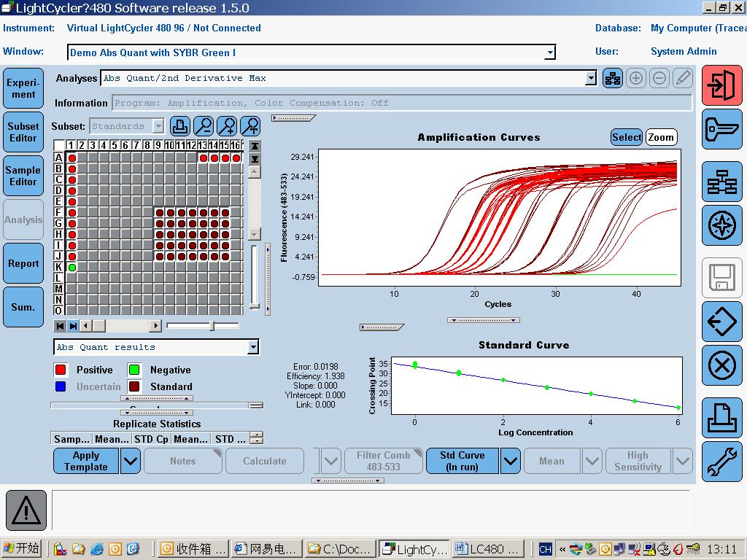Toggle the Zoom mode for amplification curves
Screen dimensions: 747x560
(661, 137)
